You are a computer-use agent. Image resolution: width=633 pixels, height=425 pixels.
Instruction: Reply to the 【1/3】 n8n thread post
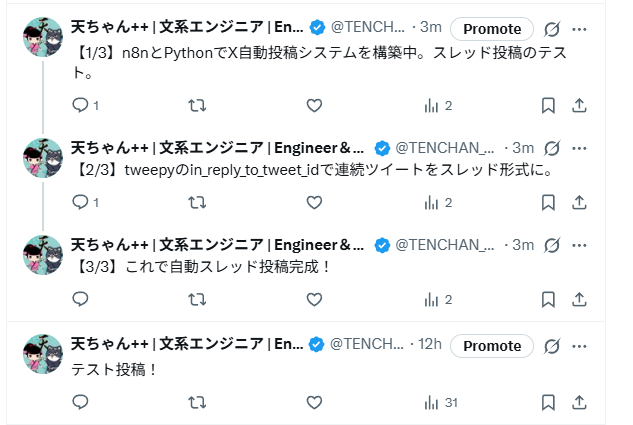pyautogui.click(x=81, y=105)
